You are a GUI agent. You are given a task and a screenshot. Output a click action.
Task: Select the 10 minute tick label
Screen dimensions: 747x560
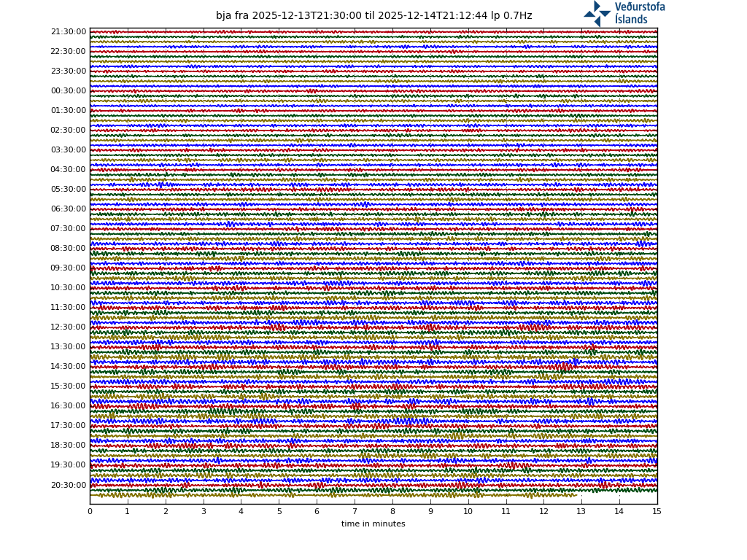pos(468,512)
